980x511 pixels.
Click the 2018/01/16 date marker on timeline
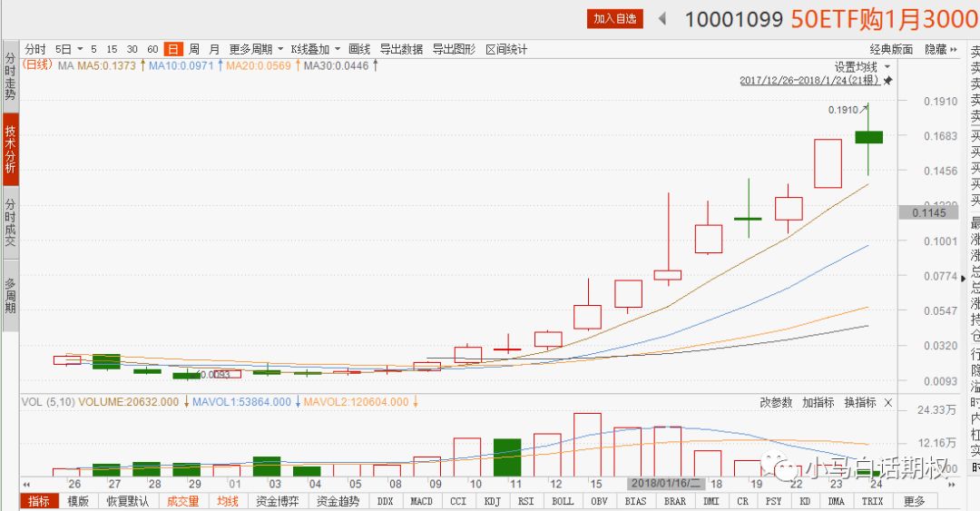[x=665, y=484]
